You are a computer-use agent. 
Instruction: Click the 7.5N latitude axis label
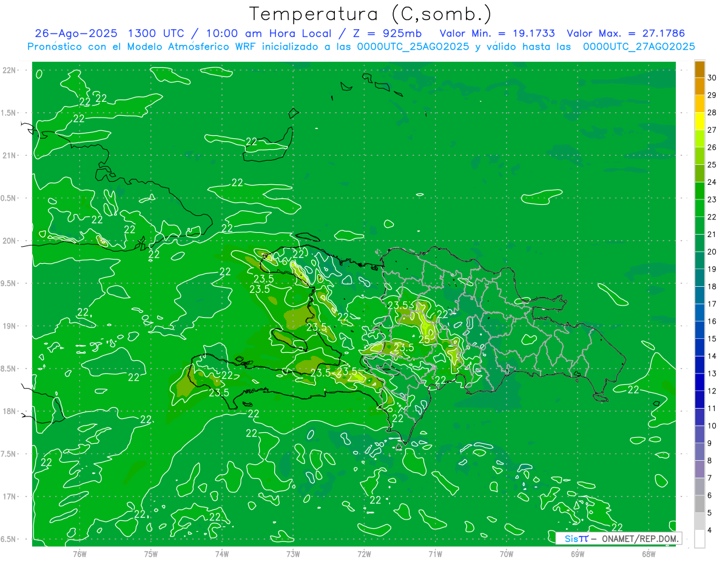[x=9, y=454]
